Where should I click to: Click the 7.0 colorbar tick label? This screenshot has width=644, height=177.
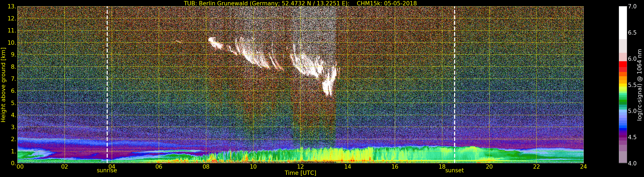(x=632, y=6)
